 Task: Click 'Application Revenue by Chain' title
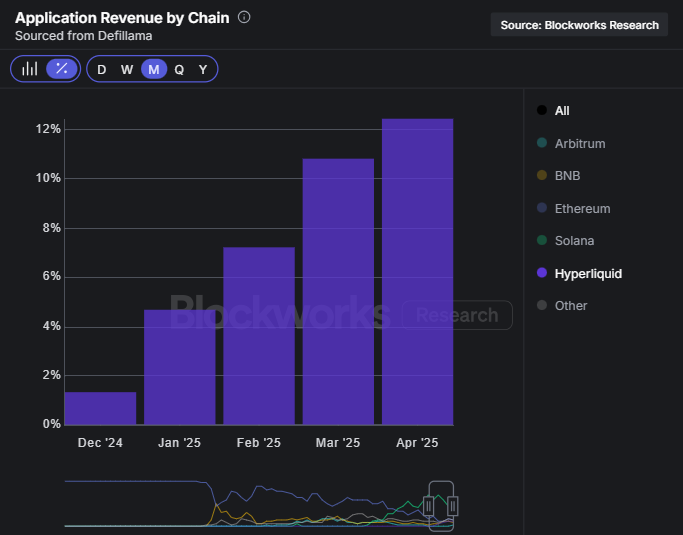[x=122, y=18]
